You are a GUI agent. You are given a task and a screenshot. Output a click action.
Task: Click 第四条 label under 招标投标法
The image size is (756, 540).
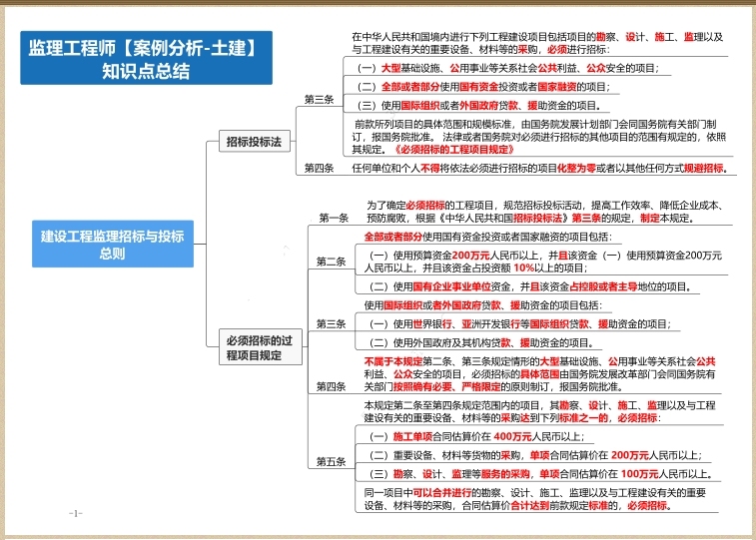319,168
